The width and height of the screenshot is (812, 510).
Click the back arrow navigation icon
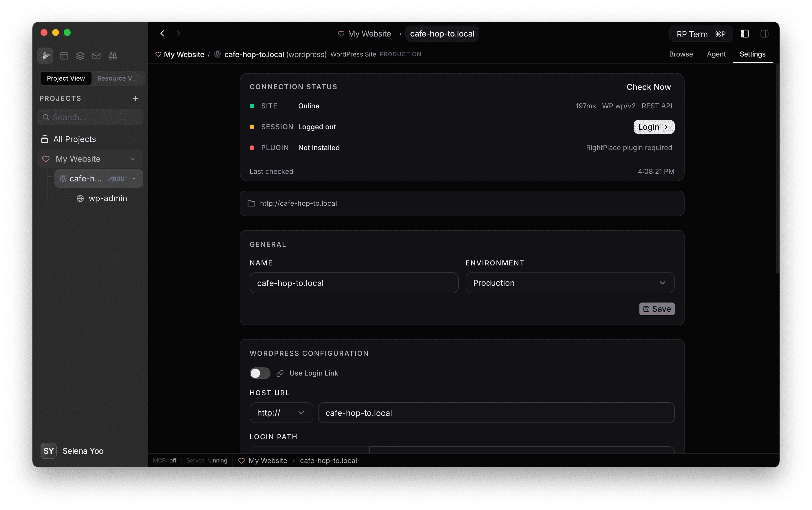point(162,33)
